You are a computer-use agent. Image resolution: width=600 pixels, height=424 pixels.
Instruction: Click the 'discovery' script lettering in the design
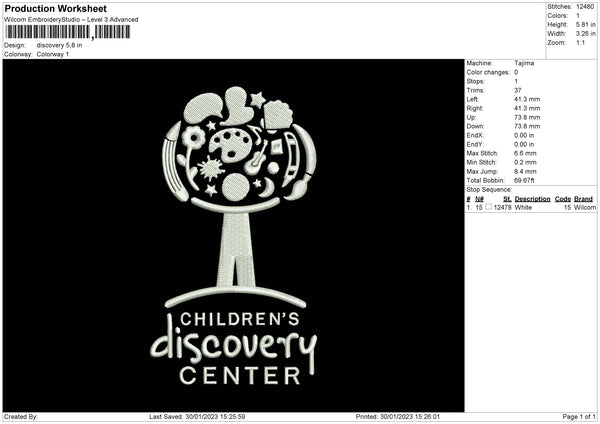tap(234, 344)
